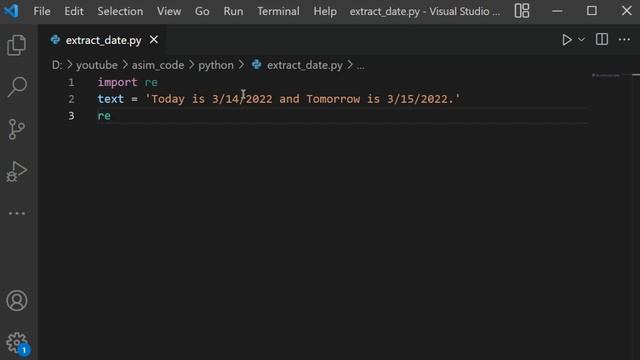Screen dimensions: 640x360
Task: Click the python breadcrumb folder
Action: pos(216,65)
